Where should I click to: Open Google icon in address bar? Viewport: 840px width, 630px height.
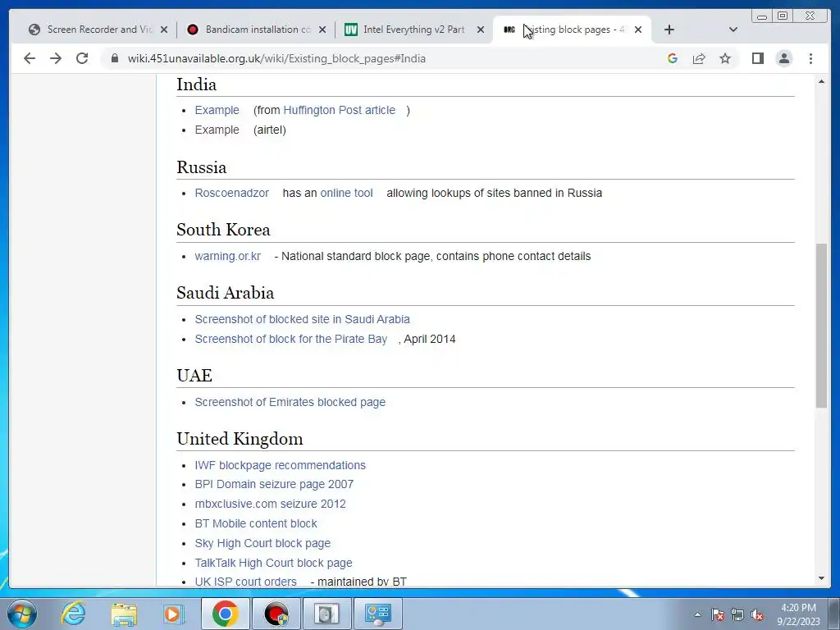(x=673, y=58)
